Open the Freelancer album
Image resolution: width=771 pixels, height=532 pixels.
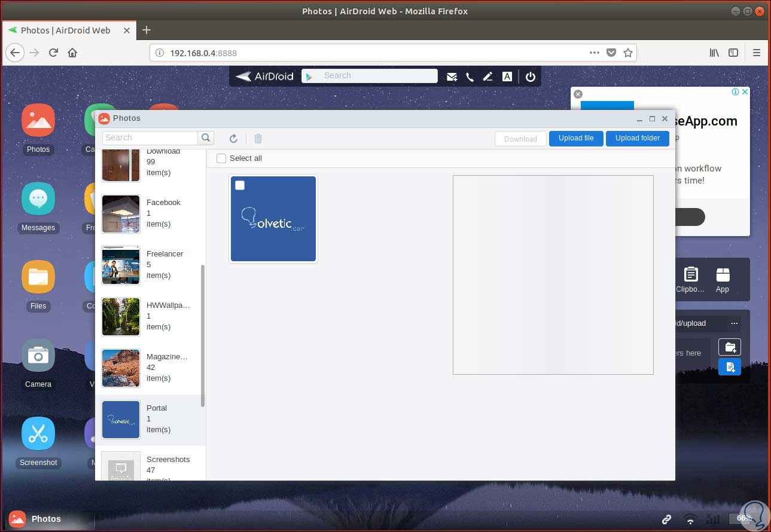pos(150,265)
